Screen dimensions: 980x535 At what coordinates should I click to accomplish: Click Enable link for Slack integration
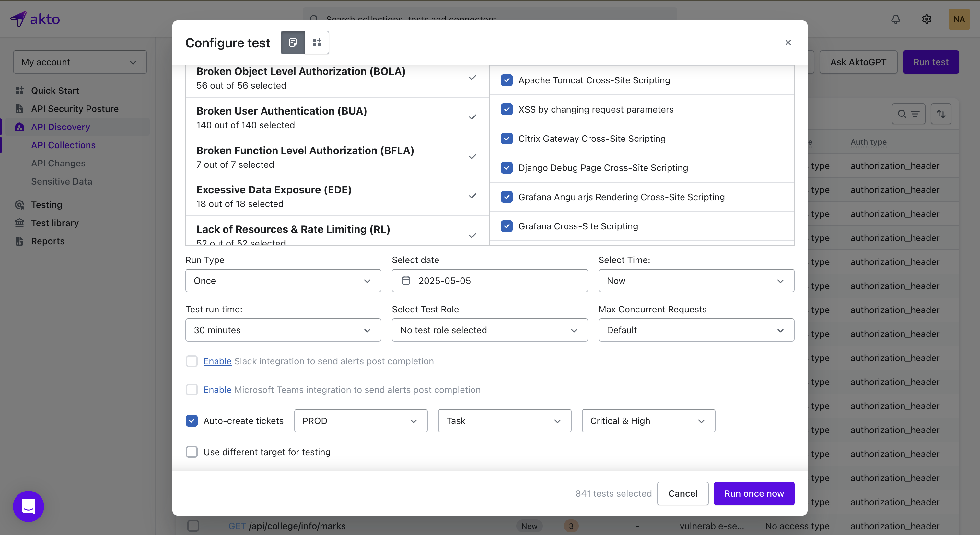[x=217, y=361]
